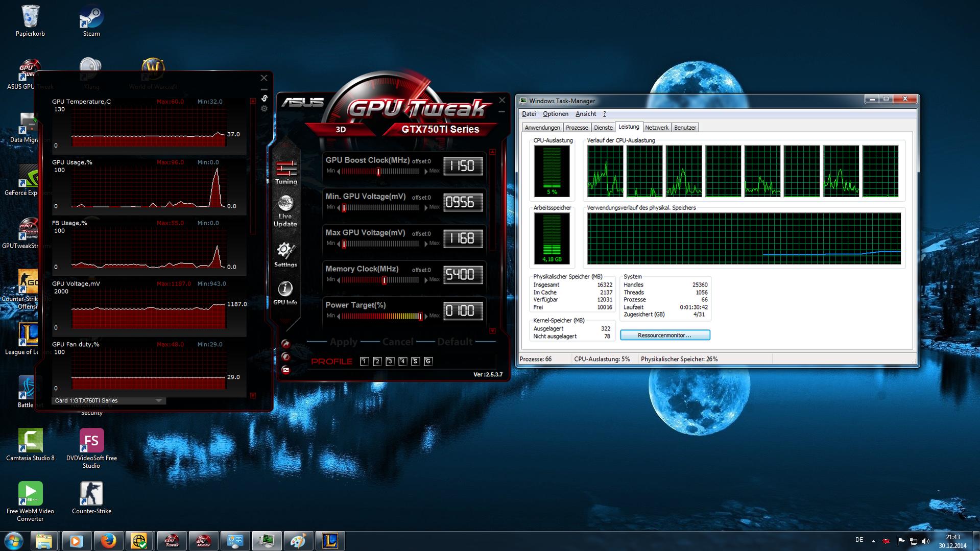
Task: Open Camtasia Studio 8 desktop shortcut
Action: [x=30, y=445]
